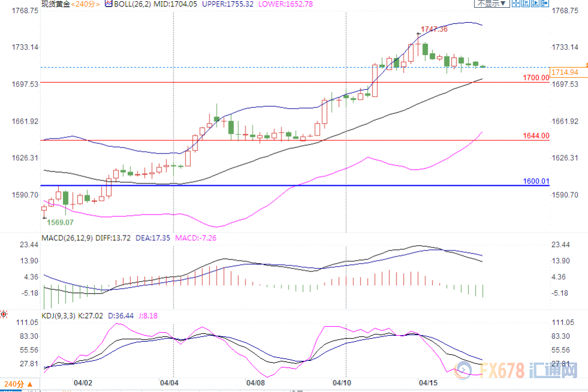Click the orange arrow beside 1714.94 price
Screen dimensions: 588x392
[584, 64]
